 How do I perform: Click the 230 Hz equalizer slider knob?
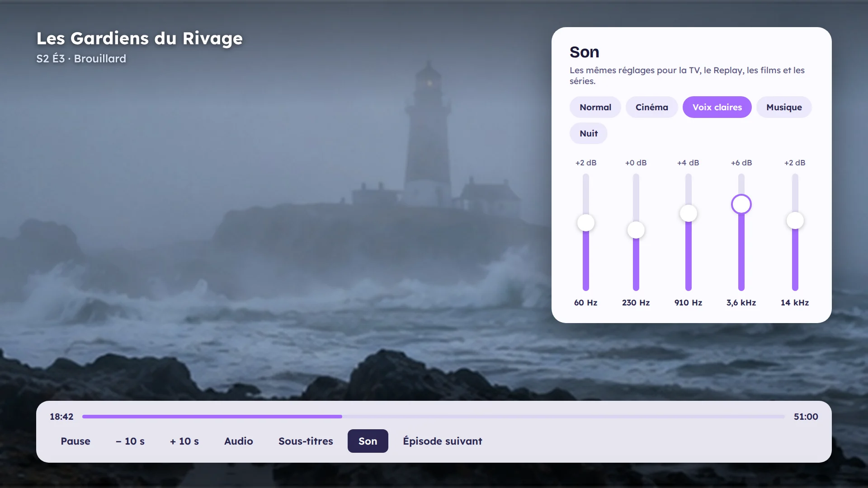(636, 230)
